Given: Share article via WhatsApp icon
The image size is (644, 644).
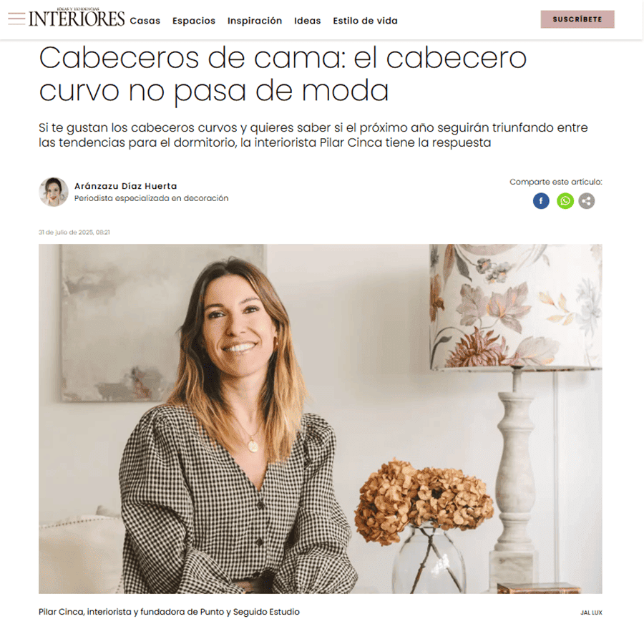Looking at the screenshot, I should 565,201.
